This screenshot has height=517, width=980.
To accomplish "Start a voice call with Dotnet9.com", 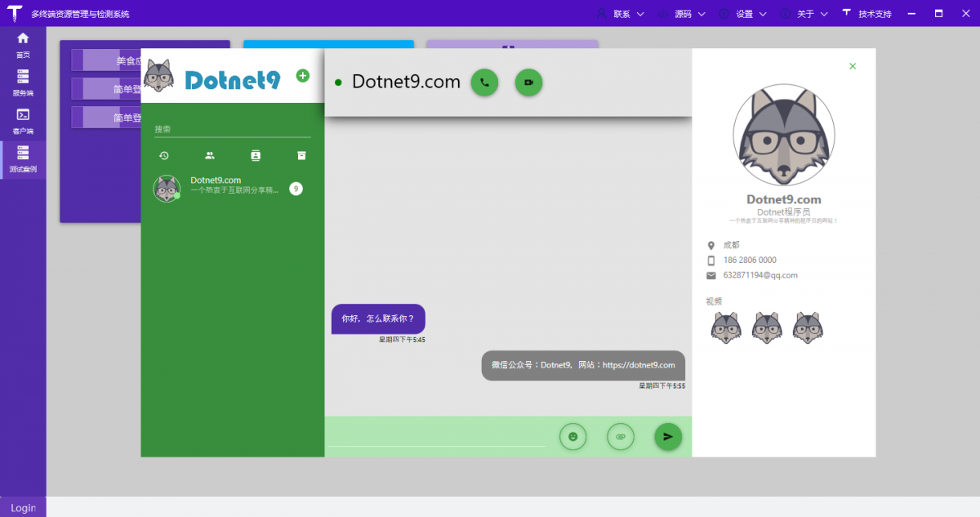I will point(484,82).
